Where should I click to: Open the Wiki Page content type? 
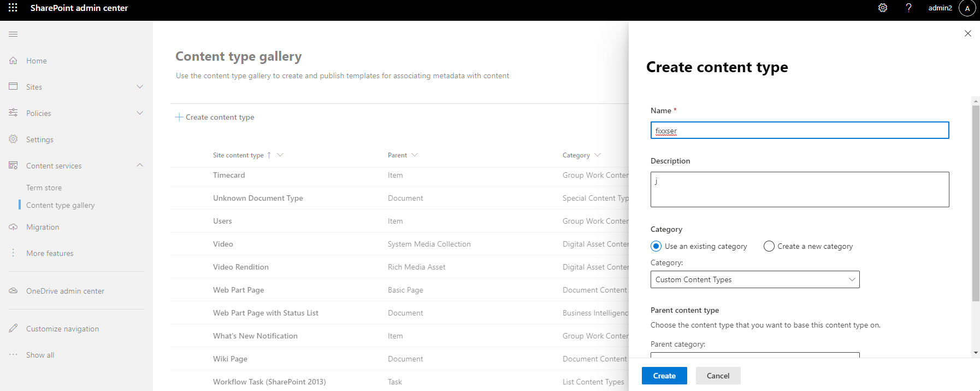point(230,359)
